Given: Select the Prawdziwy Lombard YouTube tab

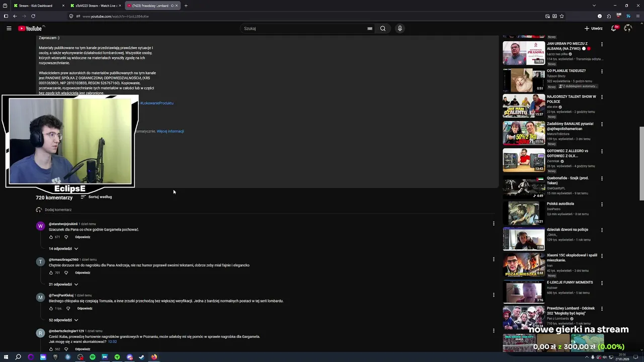Looking at the screenshot, I should click(x=152, y=6).
